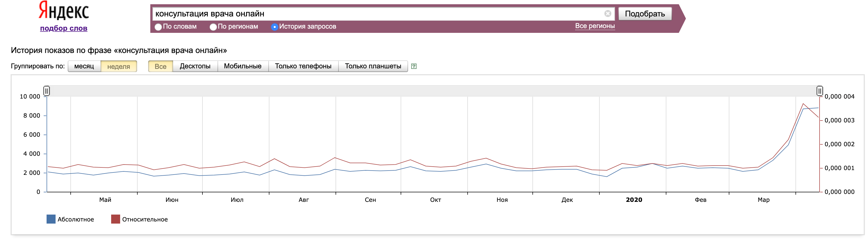Click the 0,000 002 right axis value
Viewport: 868px width, 240px height.
click(x=839, y=144)
